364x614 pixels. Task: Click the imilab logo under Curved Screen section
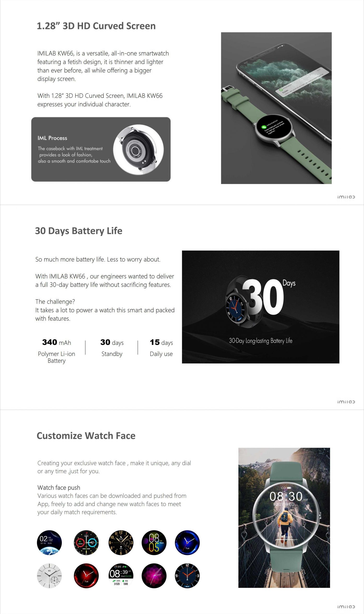pos(346,197)
